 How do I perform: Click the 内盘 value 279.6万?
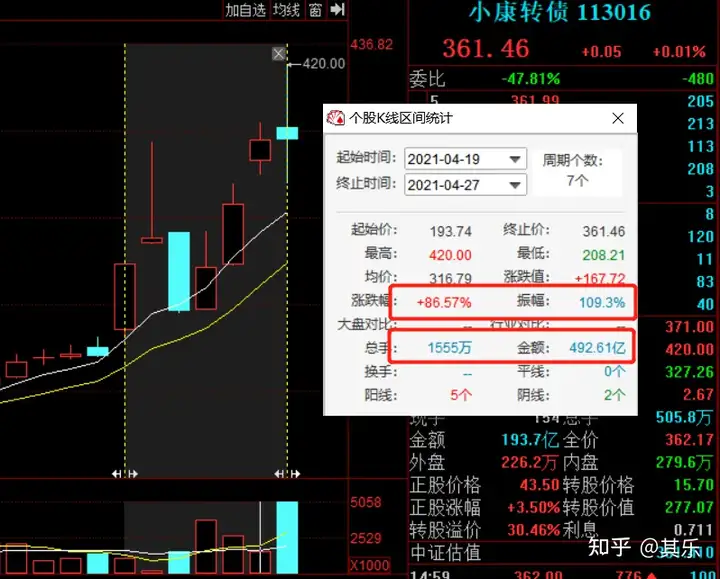pos(684,462)
